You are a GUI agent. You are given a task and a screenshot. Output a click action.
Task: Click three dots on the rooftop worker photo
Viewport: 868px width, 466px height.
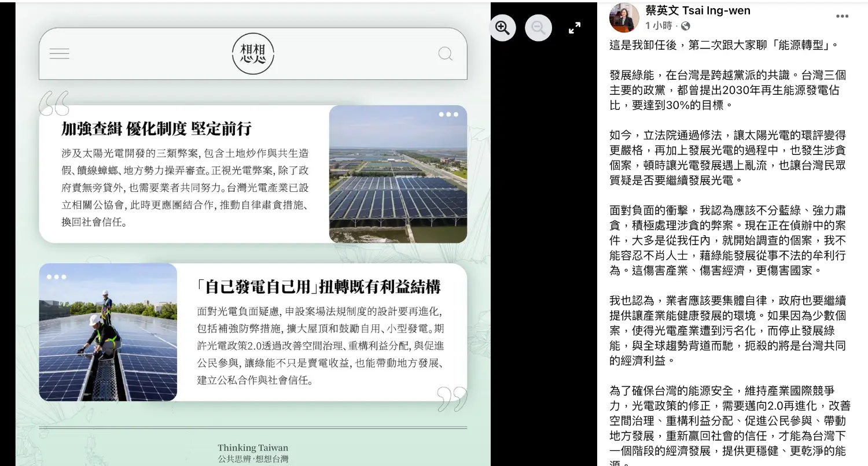coord(56,277)
